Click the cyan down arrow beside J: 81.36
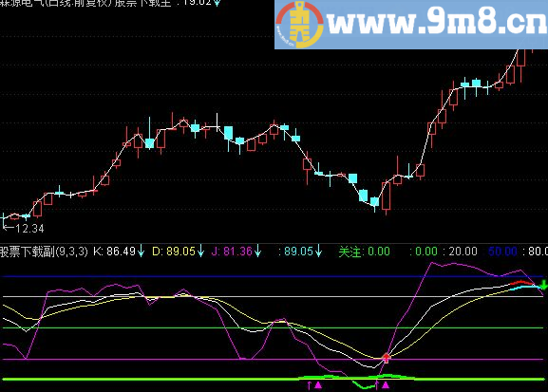The image size is (548, 392). click(257, 251)
